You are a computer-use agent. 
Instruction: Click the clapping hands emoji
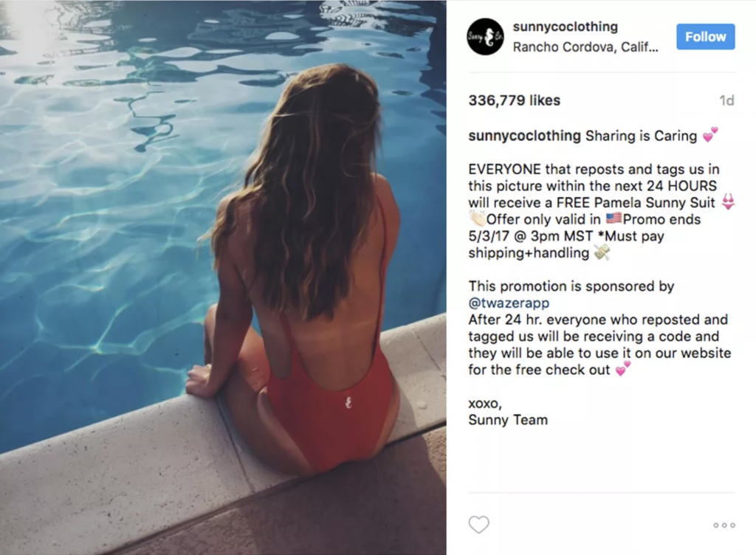click(477, 218)
